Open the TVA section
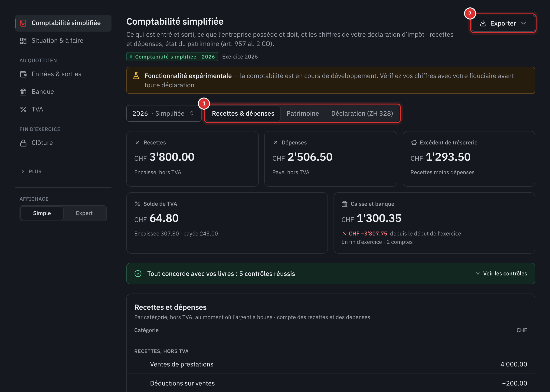The image size is (550, 392). [63, 110]
